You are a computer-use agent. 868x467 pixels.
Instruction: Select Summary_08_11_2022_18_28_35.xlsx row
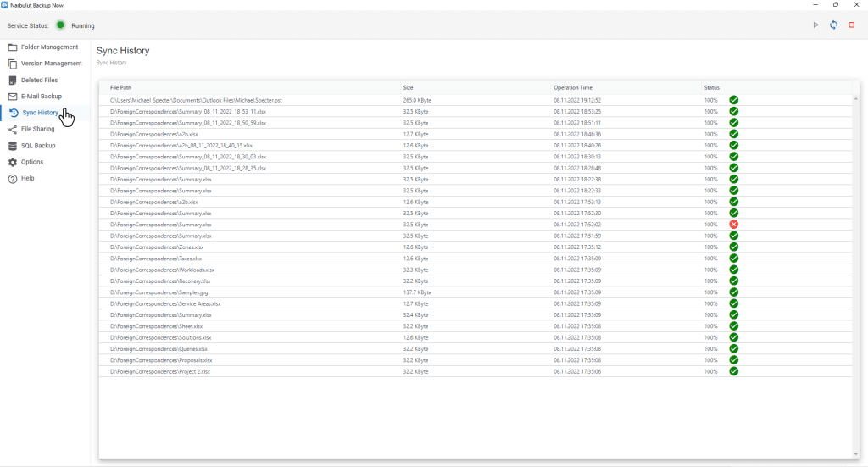point(475,168)
